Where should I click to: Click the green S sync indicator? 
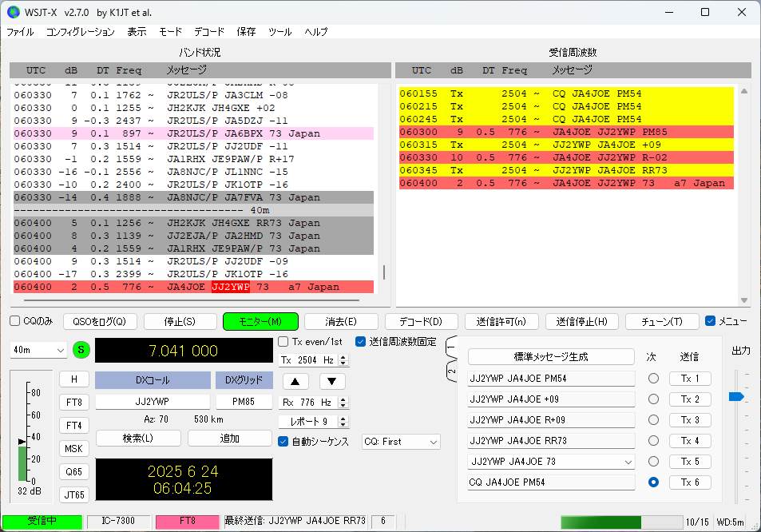click(x=81, y=350)
